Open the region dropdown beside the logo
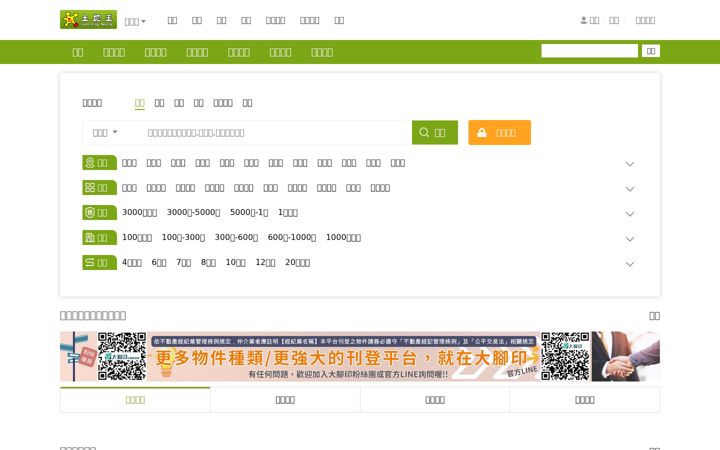This screenshot has width=720, height=450. point(135,22)
